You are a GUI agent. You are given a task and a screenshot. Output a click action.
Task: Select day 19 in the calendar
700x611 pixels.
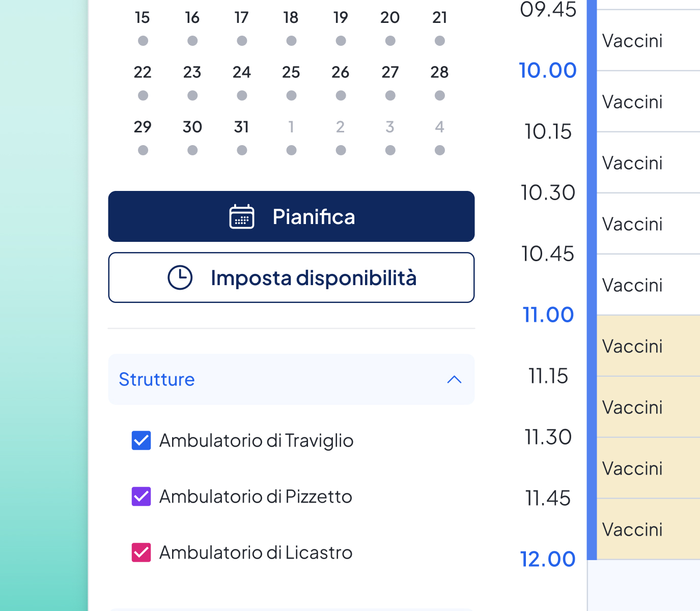pyautogui.click(x=341, y=18)
